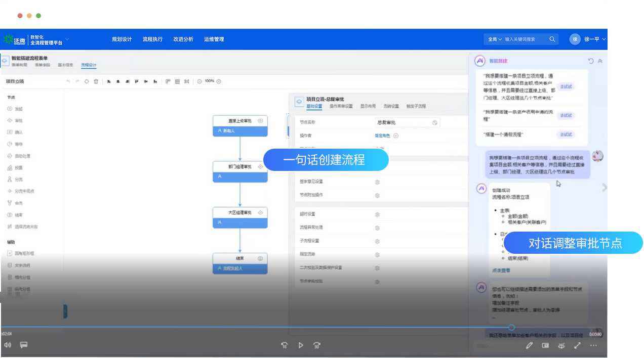The height and width of the screenshot is (358, 644).
Task: Click the 点击查看 link in chat reply
Action: 501,271
